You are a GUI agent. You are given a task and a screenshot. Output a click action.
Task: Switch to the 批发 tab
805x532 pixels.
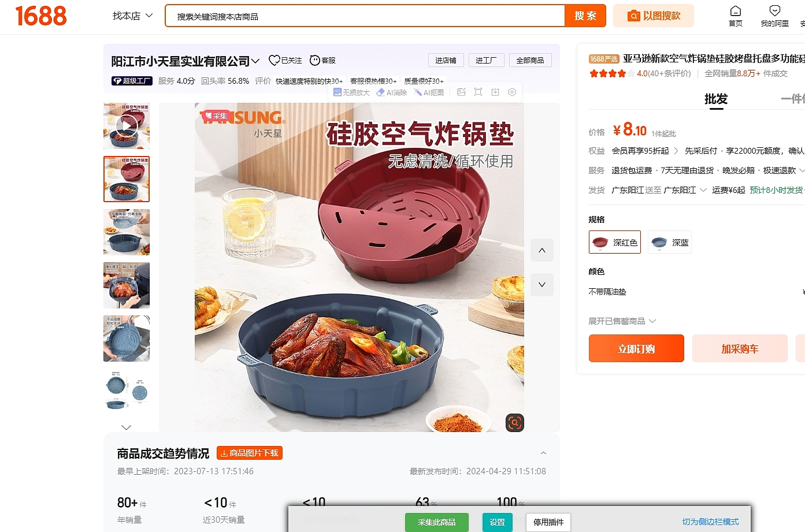716,99
